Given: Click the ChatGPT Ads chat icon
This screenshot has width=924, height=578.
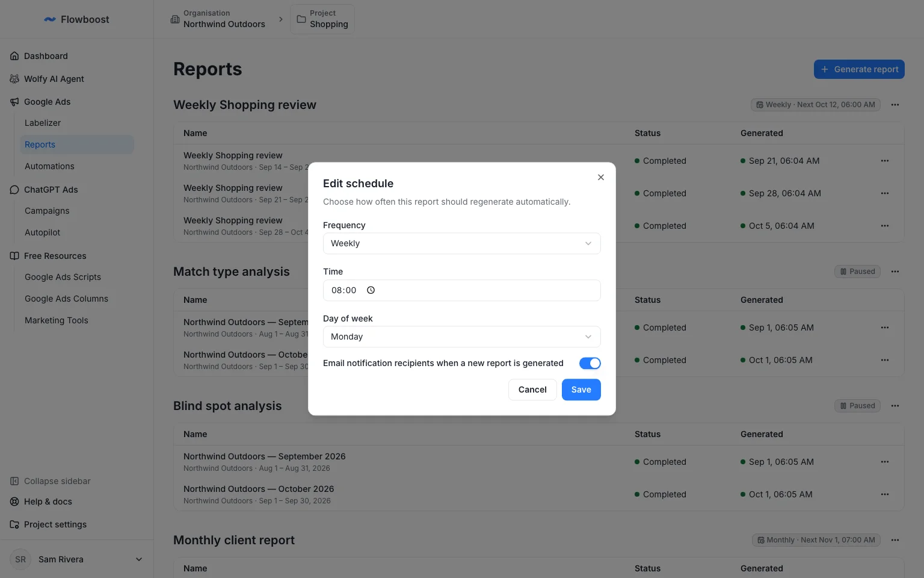Looking at the screenshot, I should [14, 190].
